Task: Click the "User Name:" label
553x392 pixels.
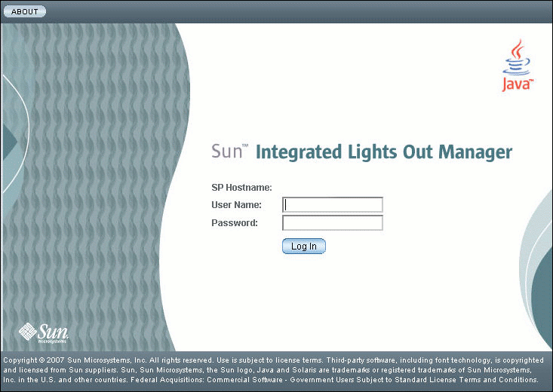Action: (236, 205)
